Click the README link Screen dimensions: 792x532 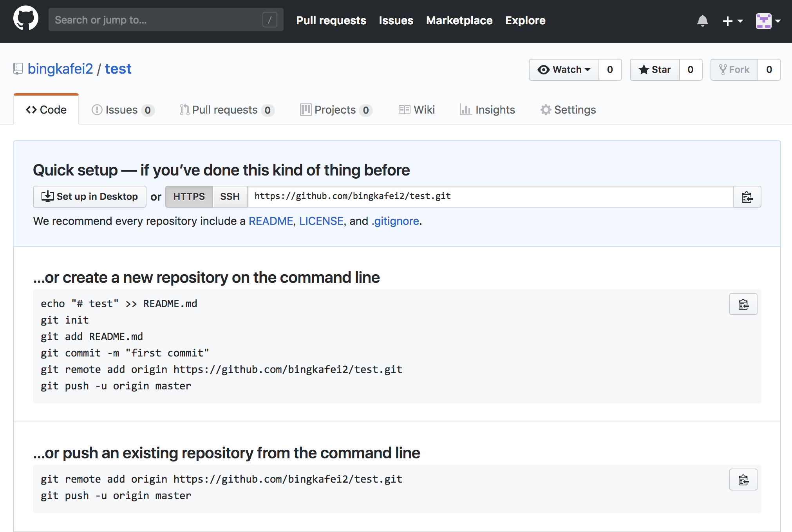(x=271, y=221)
